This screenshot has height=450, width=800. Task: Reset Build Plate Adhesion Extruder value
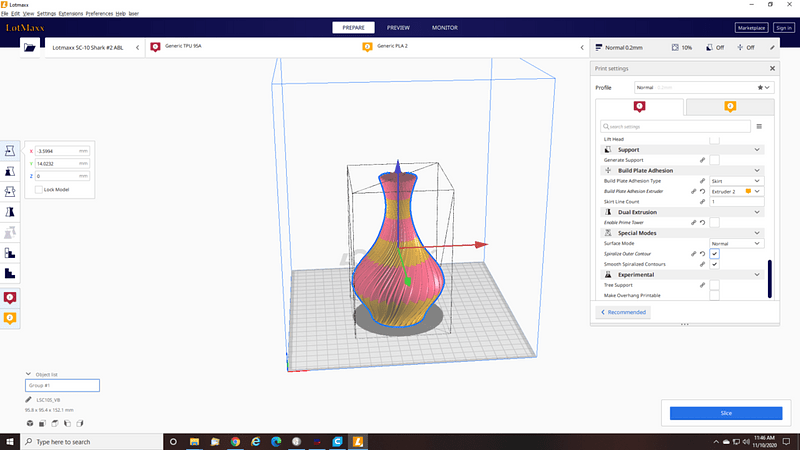[x=703, y=191]
